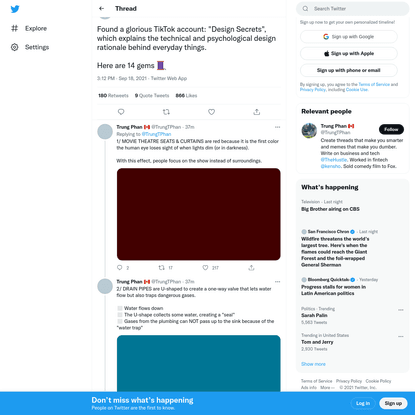415x415 pixels.
Task: Reply to the main tweet
Action: click(x=121, y=112)
